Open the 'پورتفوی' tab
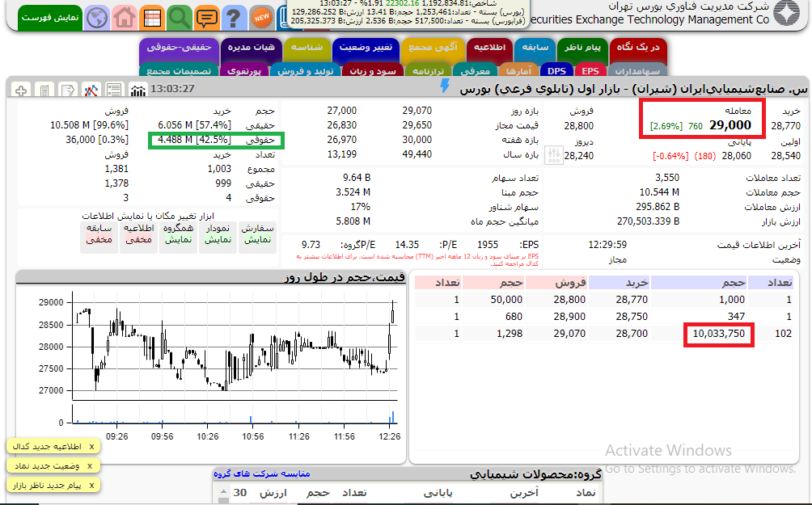The width and height of the screenshot is (812, 505). 244,71
